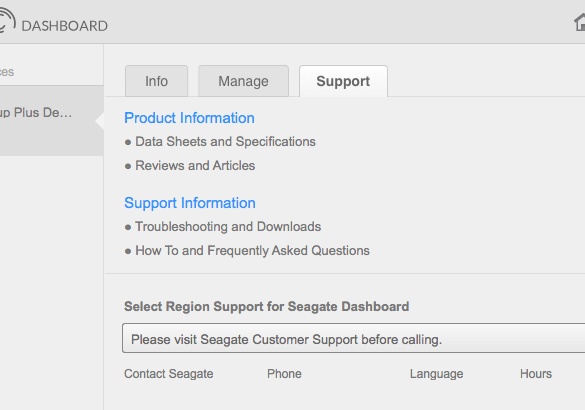Select the Support tab
The height and width of the screenshot is (410, 585).
pyautogui.click(x=343, y=81)
